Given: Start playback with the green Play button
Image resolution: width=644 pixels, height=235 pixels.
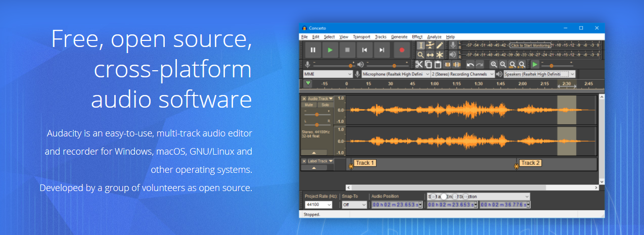Looking at the screenshot, I should pyautogui.click(x=330, y=50).
